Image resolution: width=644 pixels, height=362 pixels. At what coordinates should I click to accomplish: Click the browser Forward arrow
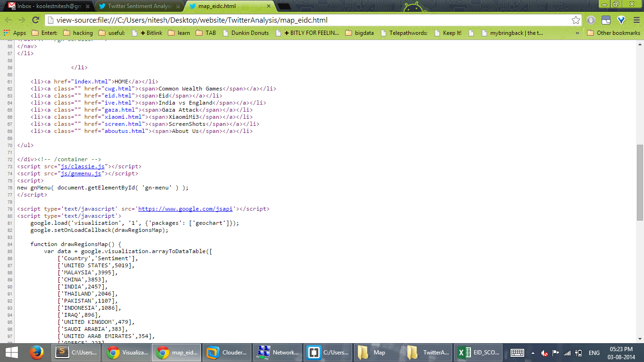coord(22,20)
